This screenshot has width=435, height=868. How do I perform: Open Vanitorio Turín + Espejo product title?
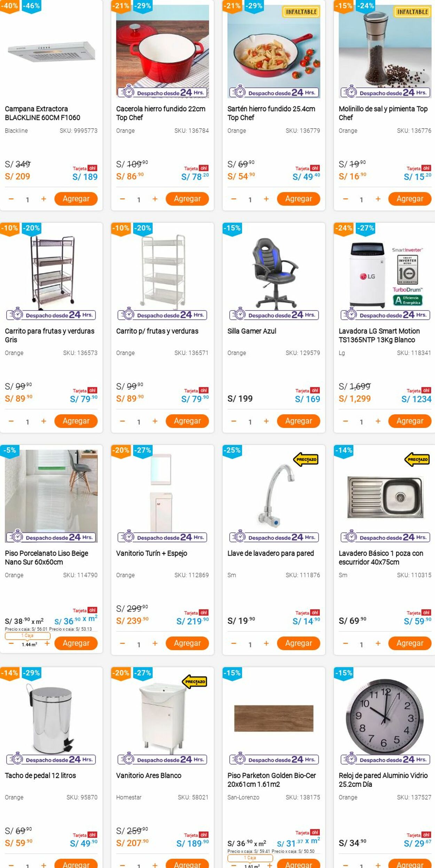pyautogui.click(x=152, y=553)
